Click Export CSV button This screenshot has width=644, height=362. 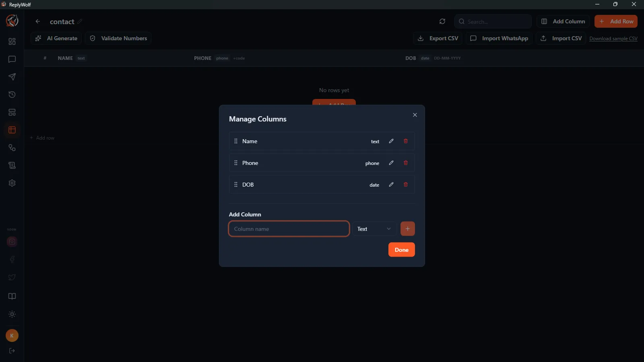(x=438, y=38)
